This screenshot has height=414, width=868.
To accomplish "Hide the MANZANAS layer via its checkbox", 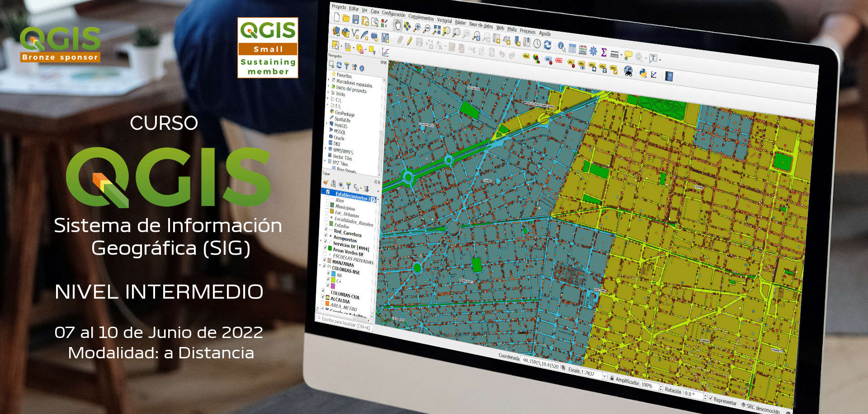I will 325,260.
